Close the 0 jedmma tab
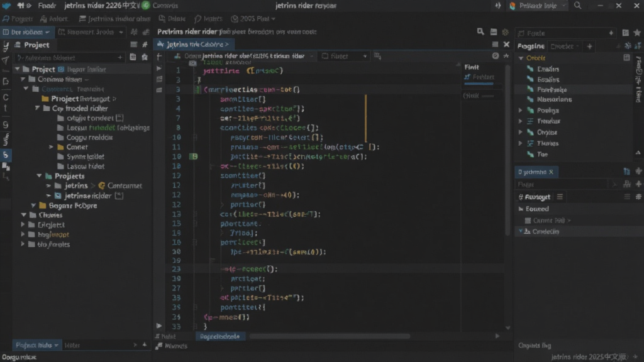 click(x=551, y=172)
